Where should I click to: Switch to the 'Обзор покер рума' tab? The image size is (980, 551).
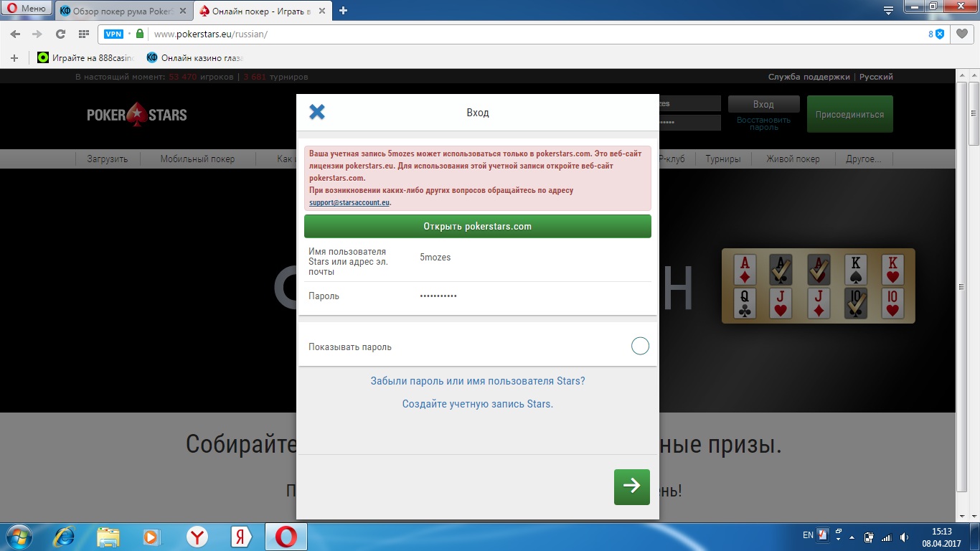(124, 10)
